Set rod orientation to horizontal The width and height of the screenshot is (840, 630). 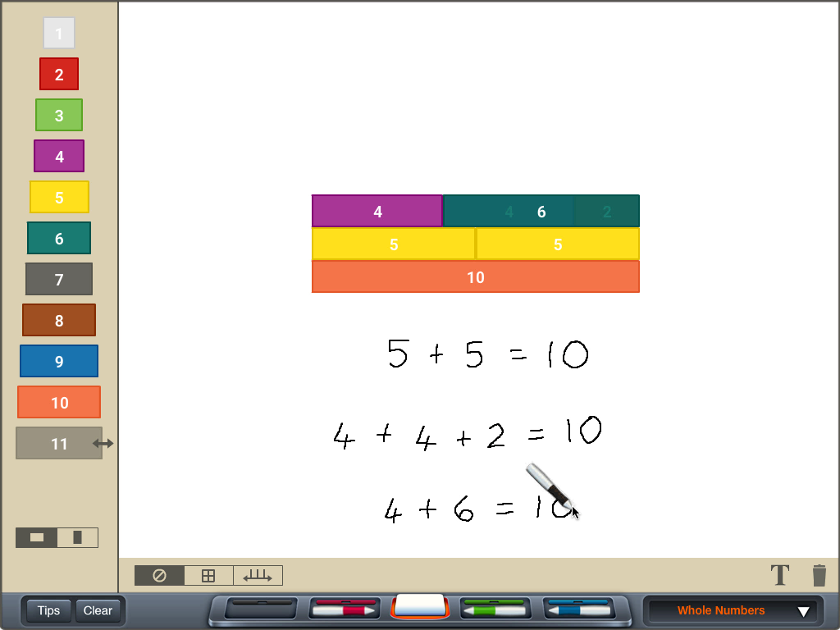[37, 538]
